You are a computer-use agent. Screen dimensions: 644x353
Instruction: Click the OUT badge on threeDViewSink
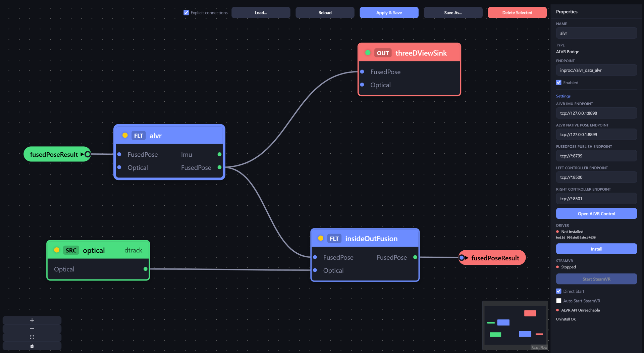click(383, 53)
